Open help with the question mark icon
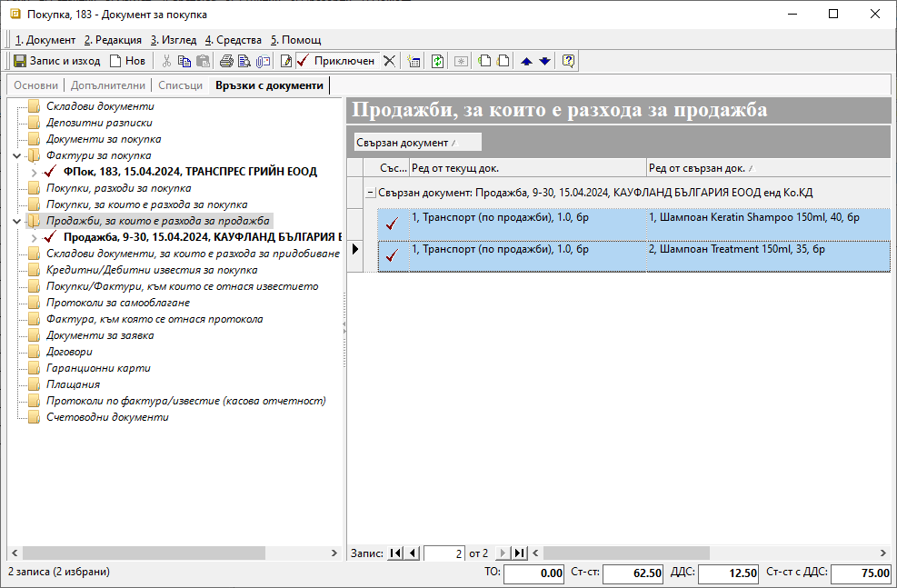897x588 pixels. [568, 61]
